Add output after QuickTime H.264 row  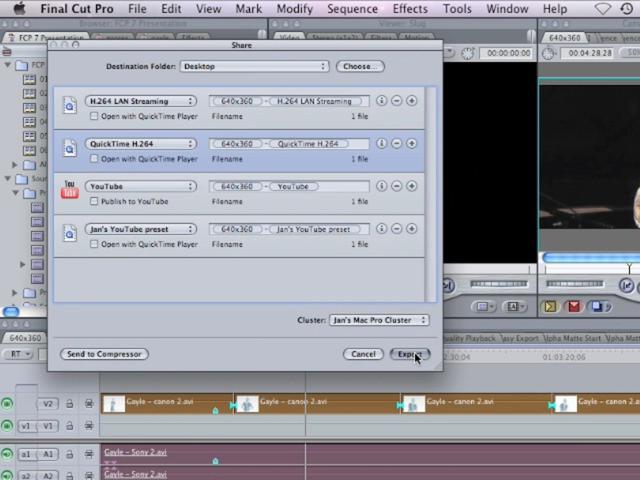pos(411,143)
